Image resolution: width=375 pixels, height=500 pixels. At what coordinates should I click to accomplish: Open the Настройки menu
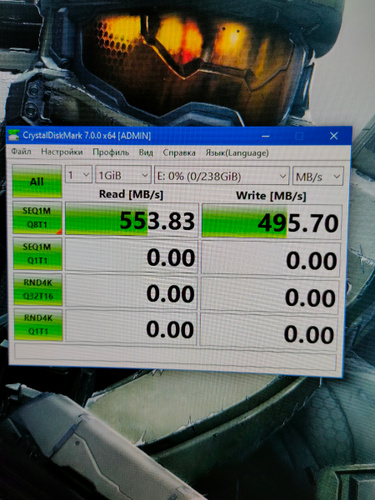pos(62,152)
